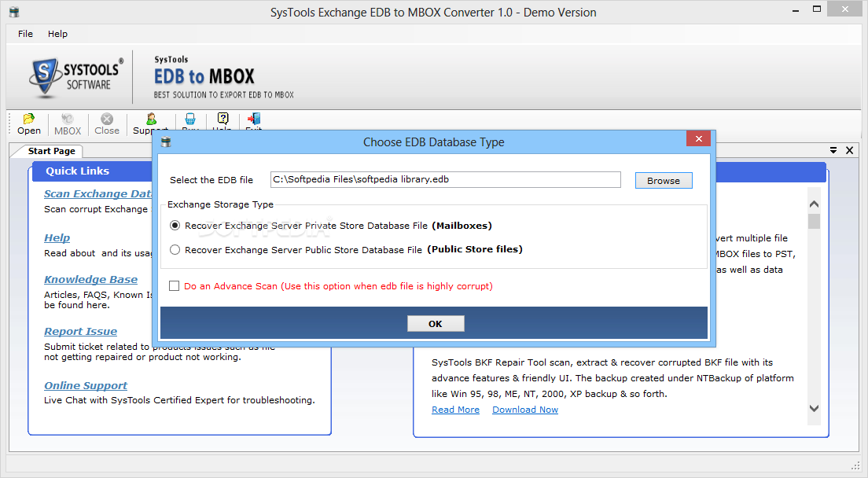Click the app icon in the main title bar
Image resolution: width=868 pixels, height=478 pixels.
pyautogui.click(x=14, y=12)
